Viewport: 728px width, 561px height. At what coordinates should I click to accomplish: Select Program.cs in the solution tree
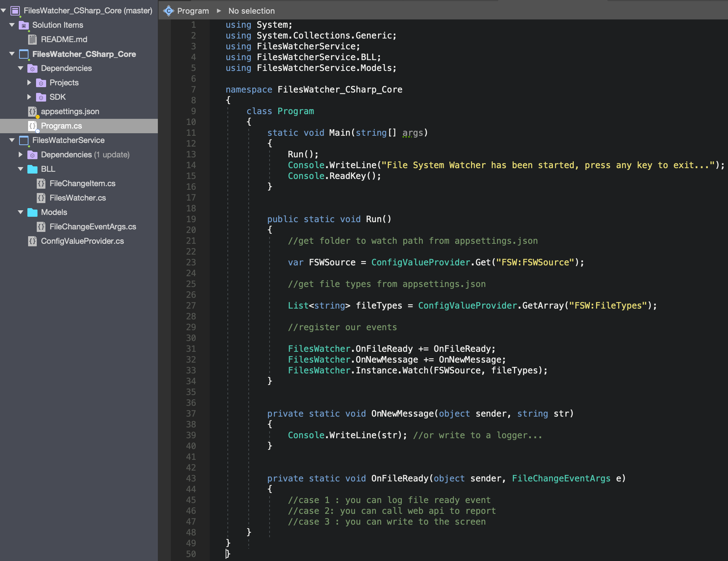click(62, 126)
